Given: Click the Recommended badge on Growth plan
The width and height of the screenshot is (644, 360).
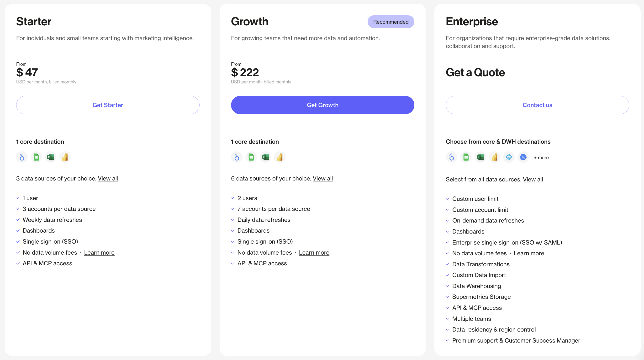Looking at the screenshot, I should [x=391, y=22].
